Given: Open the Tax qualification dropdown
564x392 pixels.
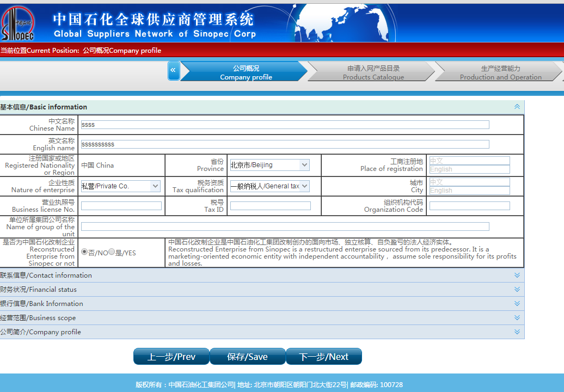Looking at the screenshot, I should [270, 186].
